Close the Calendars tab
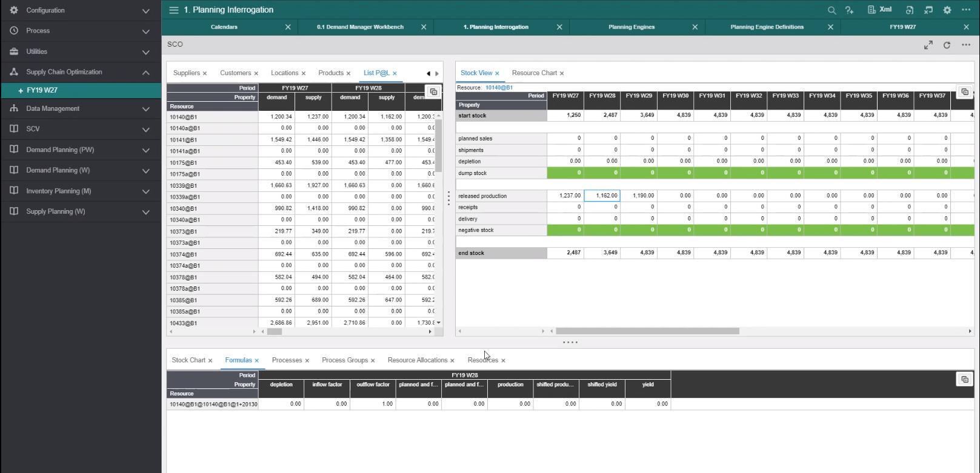This screenshot has width=980, height=473. pos(288,27)
